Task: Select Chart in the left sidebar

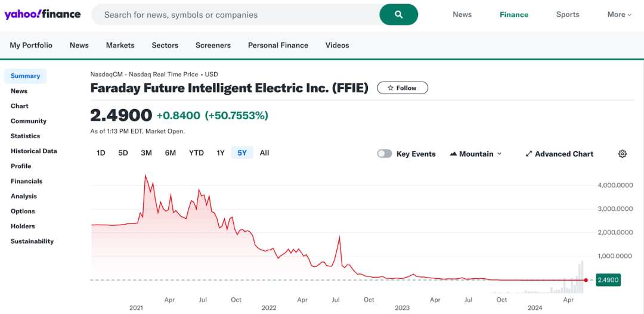Action: (x=20, y=106)
